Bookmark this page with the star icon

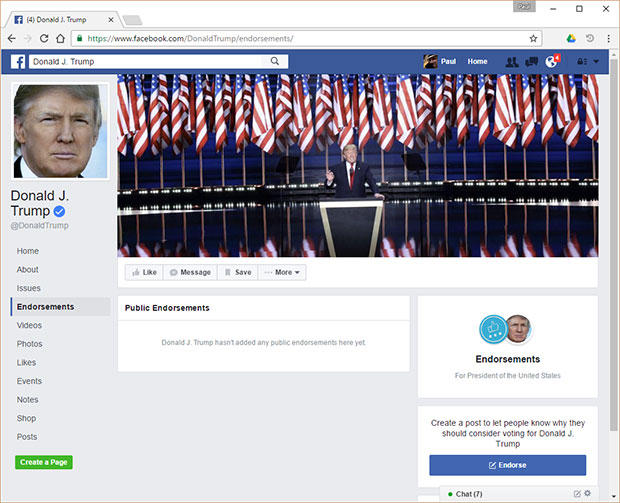pyautogui.click(x=533, y=38)
